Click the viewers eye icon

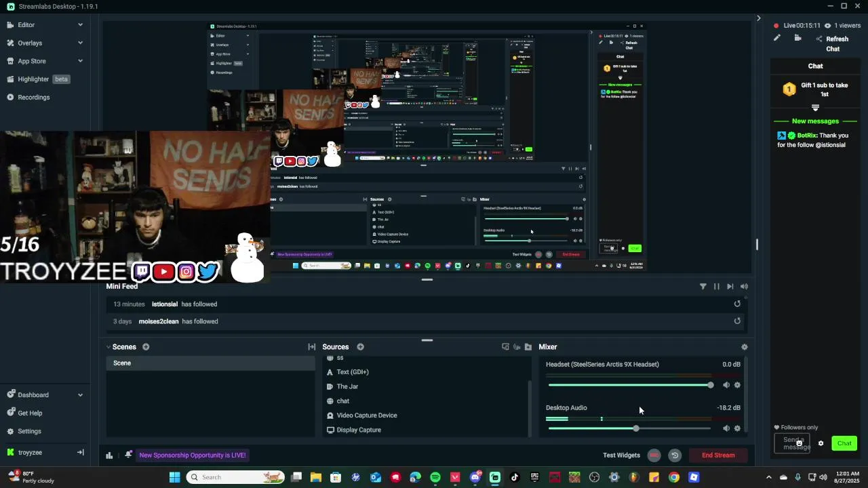[x=827, y=26]
